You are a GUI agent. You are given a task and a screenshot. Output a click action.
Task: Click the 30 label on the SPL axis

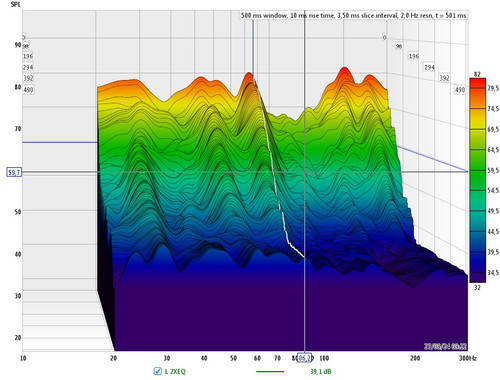18,296
